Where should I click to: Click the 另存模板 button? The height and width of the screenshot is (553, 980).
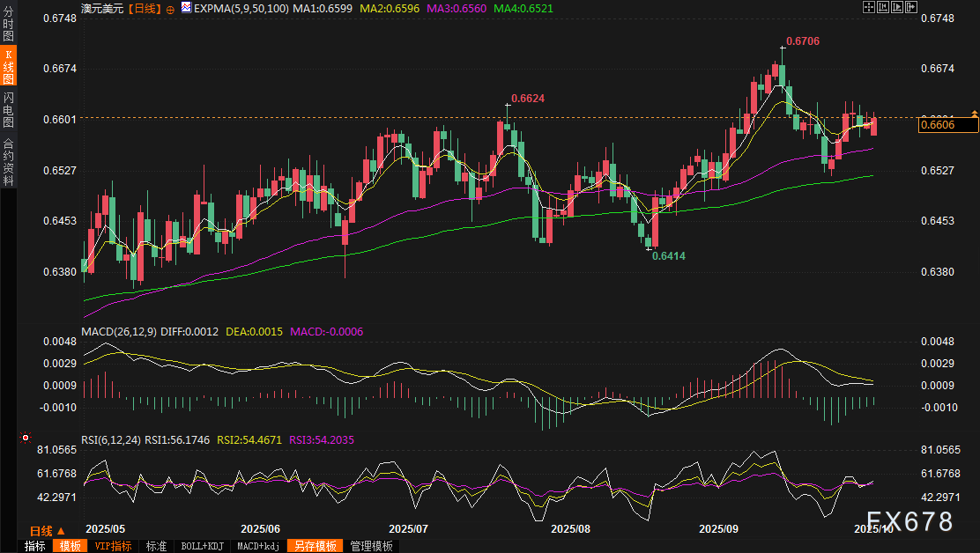point(316,546)
